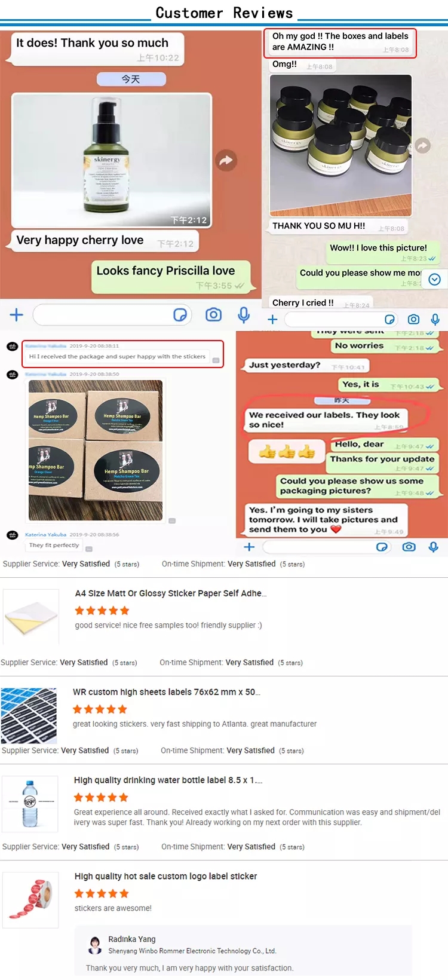This screenshot has width=448, height=980.
Task: Click the red sticker roll product thumbnail
Action: tap(30, 900)
